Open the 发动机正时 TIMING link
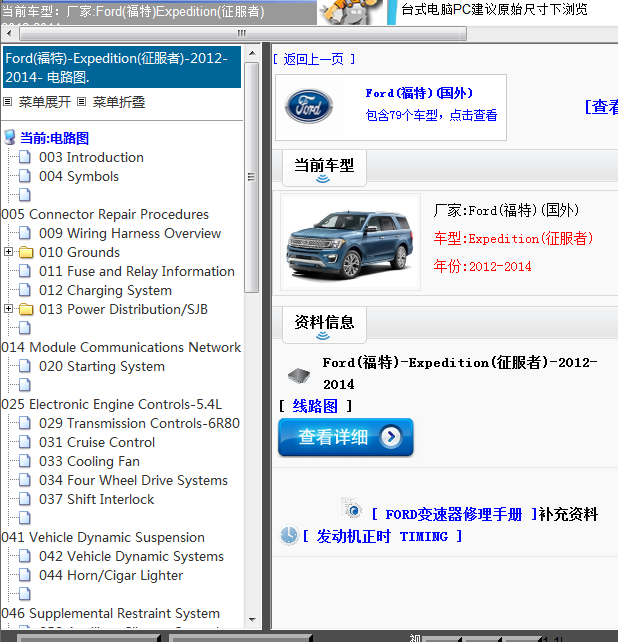The image size is (618, 642). pos(382,536)
